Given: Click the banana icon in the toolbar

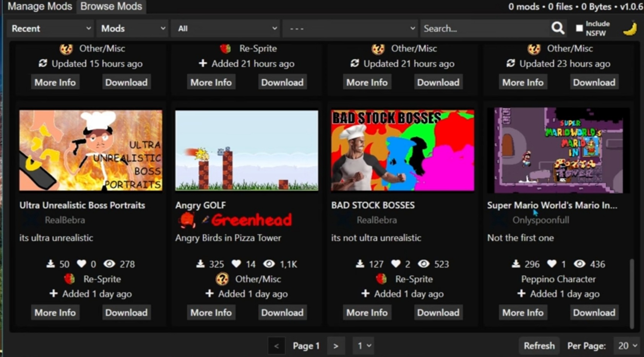Looking at the screenshot, I should click(x=630, y=28).
